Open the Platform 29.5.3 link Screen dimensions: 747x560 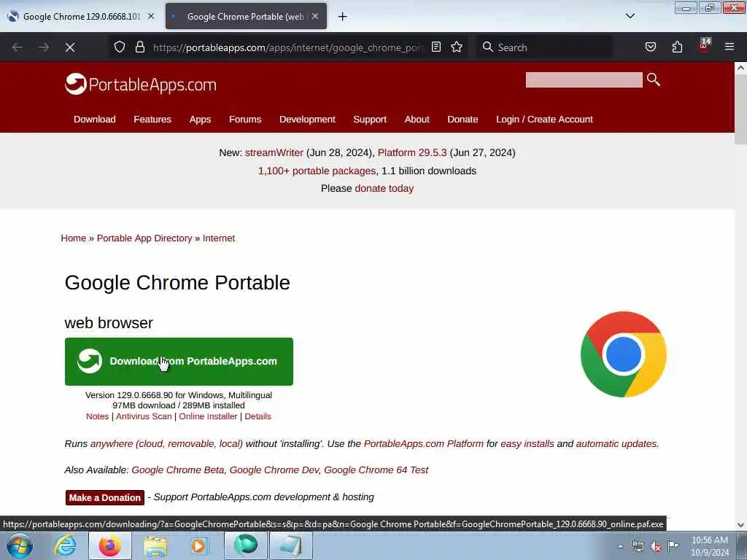tap(412, 153)
